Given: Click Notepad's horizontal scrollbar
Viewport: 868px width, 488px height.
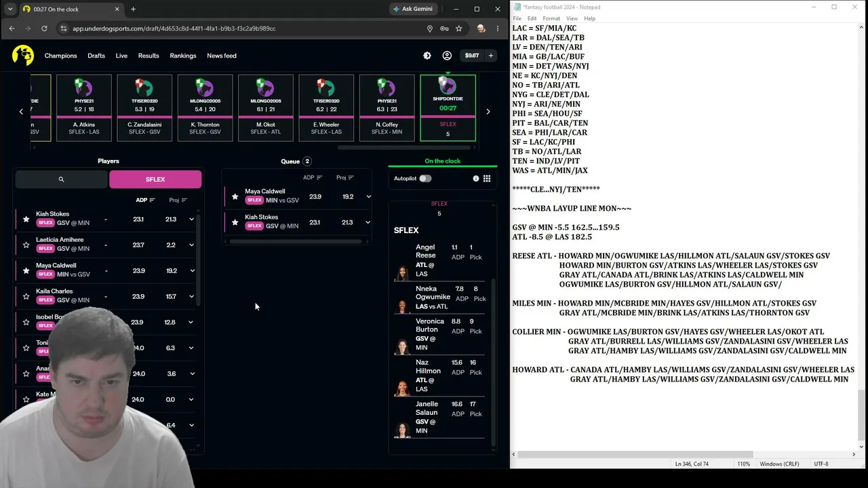Looking at the screenshot, I should pos(634,454).
